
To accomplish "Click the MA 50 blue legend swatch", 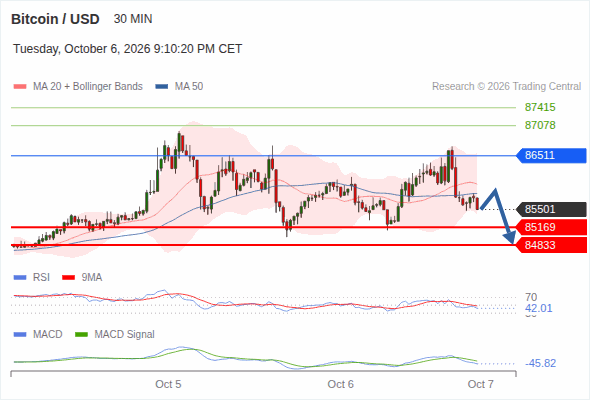I will (162, 87).
